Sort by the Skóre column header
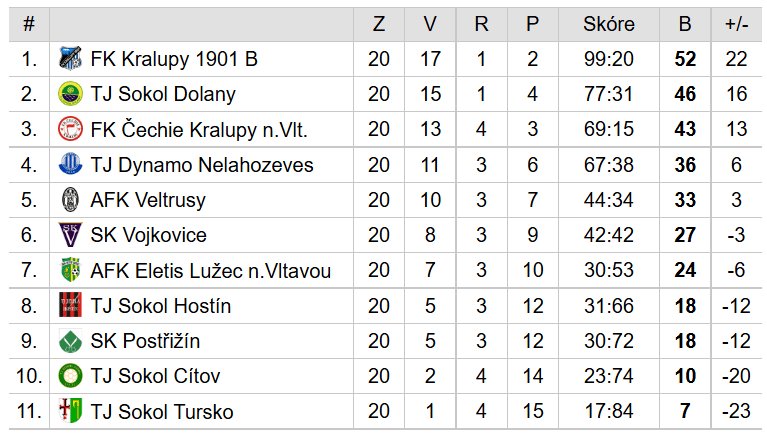 [x=609, y=24]
